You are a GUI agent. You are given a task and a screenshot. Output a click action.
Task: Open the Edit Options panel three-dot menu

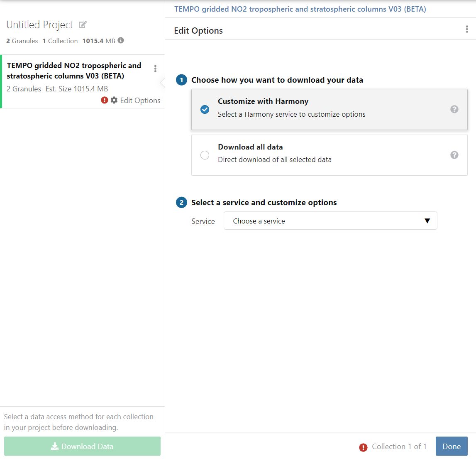[x=467, y=29]
